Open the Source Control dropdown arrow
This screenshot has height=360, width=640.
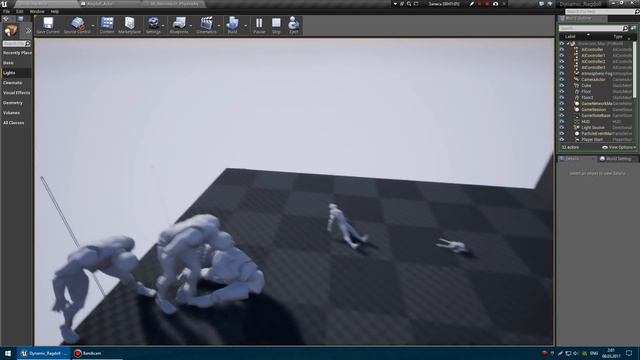(x=93, y=26)
